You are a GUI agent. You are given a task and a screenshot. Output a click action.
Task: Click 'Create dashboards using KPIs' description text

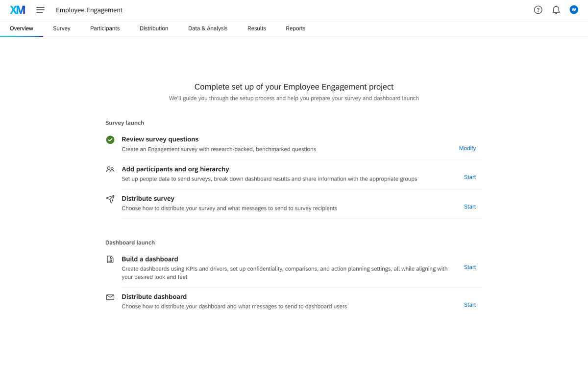click(285, 273)
